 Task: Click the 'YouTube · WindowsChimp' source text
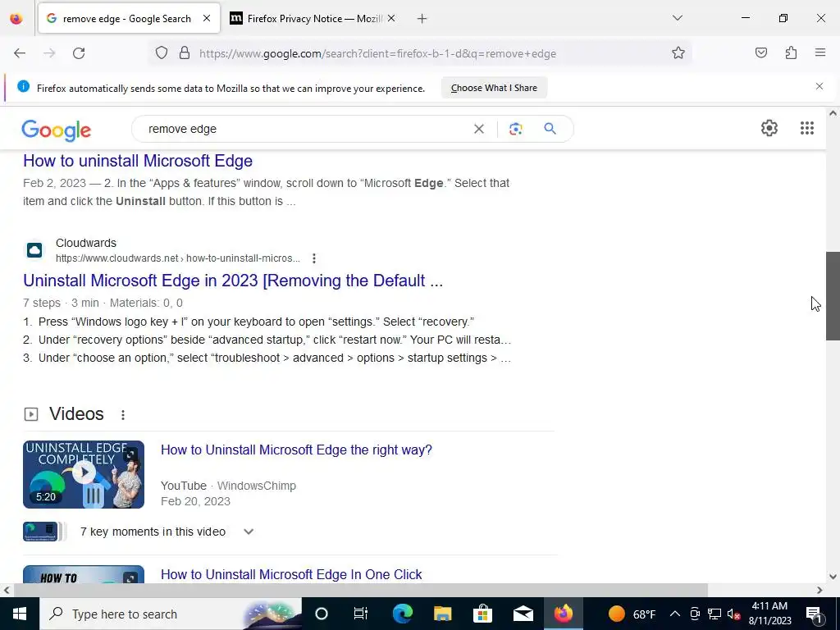pos(228,486)
